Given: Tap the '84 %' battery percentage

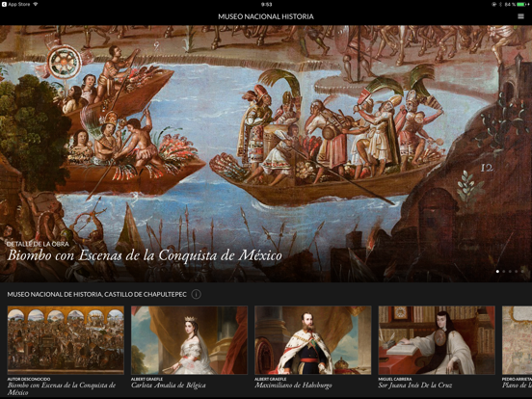Looking at the screenshot, I should [510, 5].
